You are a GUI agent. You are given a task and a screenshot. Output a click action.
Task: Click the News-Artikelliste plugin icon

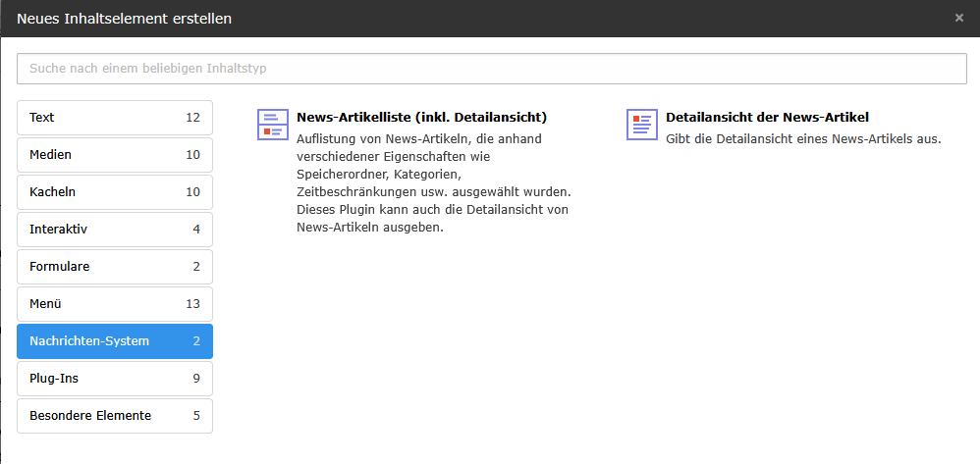(272, 125)
